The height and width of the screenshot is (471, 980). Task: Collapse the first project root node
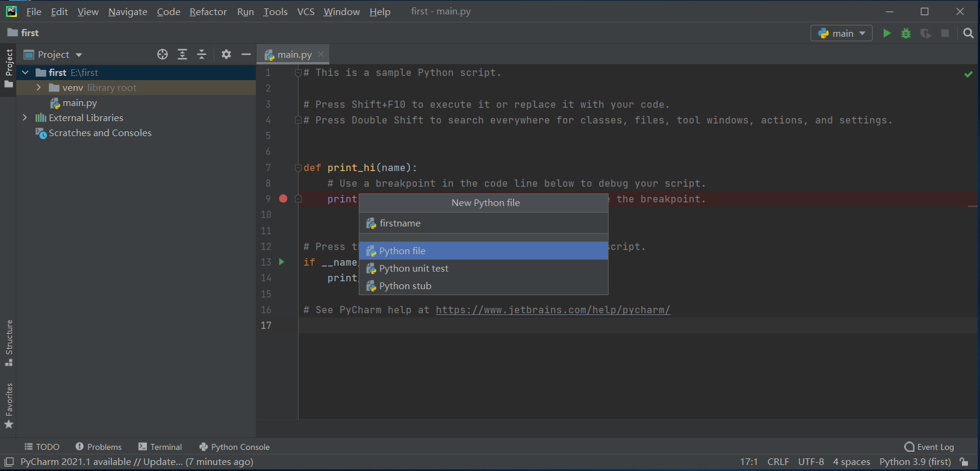pos(25,72)
